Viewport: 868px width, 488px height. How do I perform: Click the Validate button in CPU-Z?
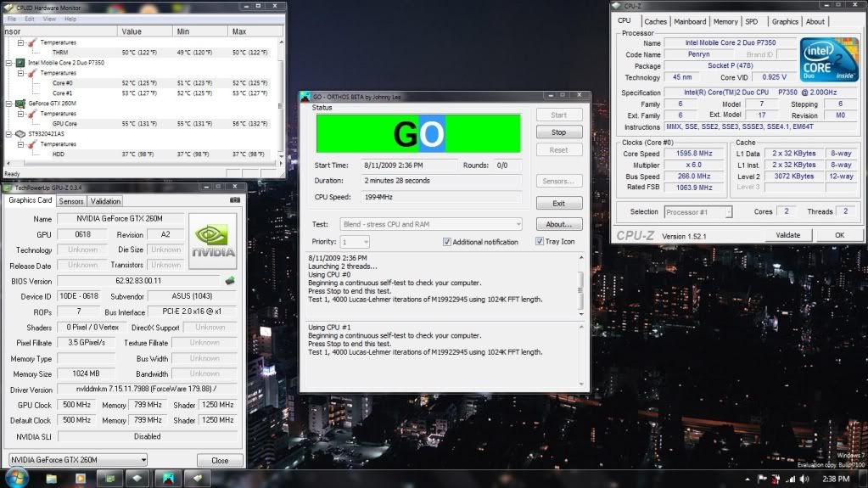787,235
